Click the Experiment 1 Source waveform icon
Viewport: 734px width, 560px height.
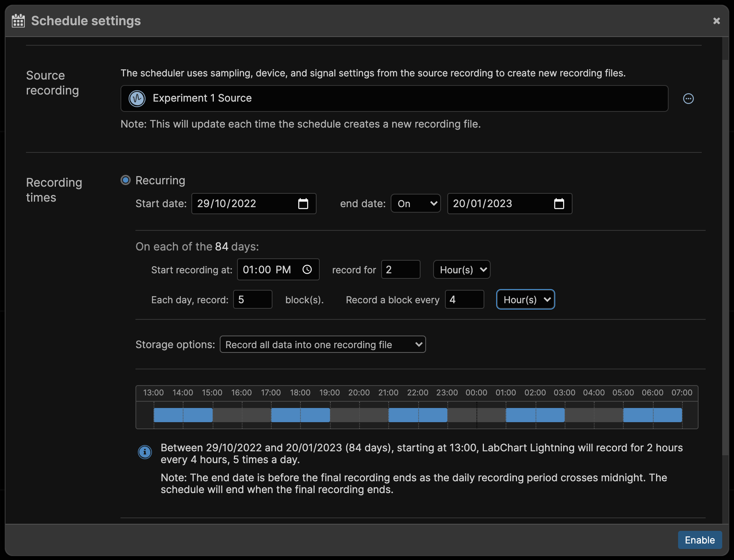(x=137, y=98)
